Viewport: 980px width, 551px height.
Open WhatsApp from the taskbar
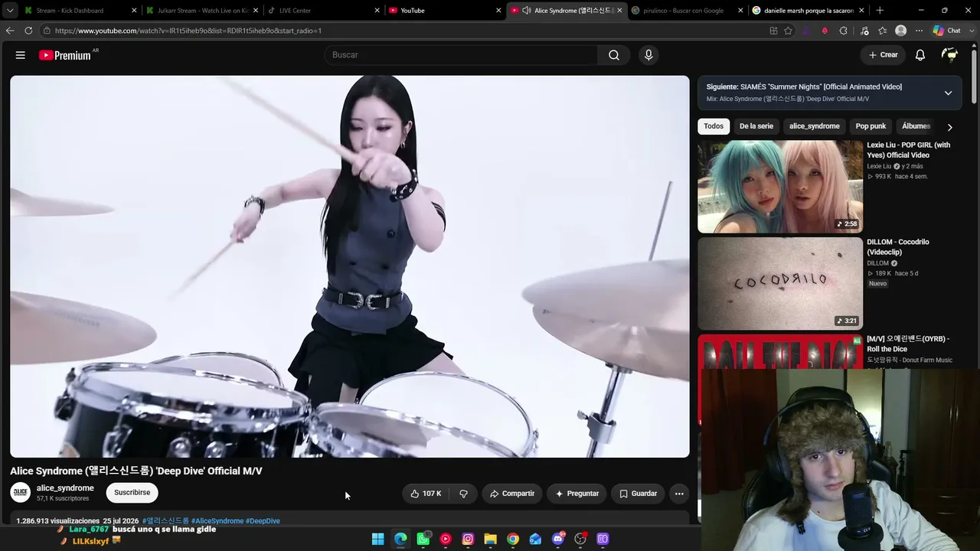423,540
